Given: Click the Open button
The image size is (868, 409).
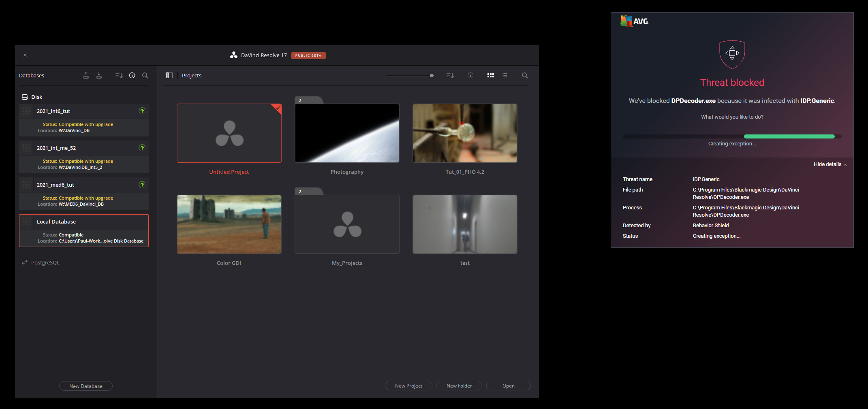Looking at the screenshot, I should tap(509, 386).
